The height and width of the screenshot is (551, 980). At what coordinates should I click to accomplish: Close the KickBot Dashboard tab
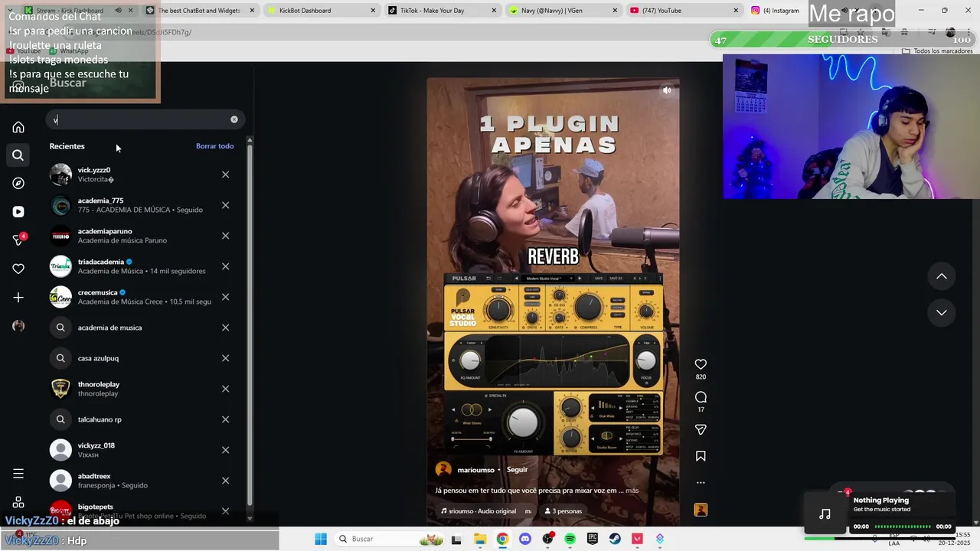pyautogui.click(x=373, y=11)
